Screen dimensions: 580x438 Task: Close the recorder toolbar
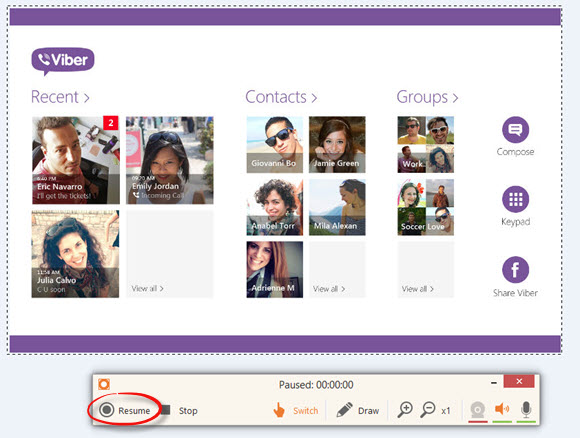point(519,381)
